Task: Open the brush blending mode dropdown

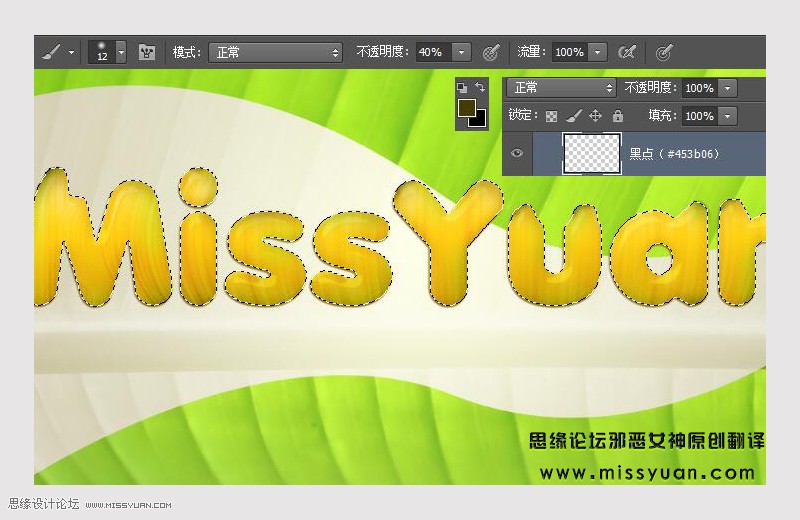Action: (x=275, y=52)
